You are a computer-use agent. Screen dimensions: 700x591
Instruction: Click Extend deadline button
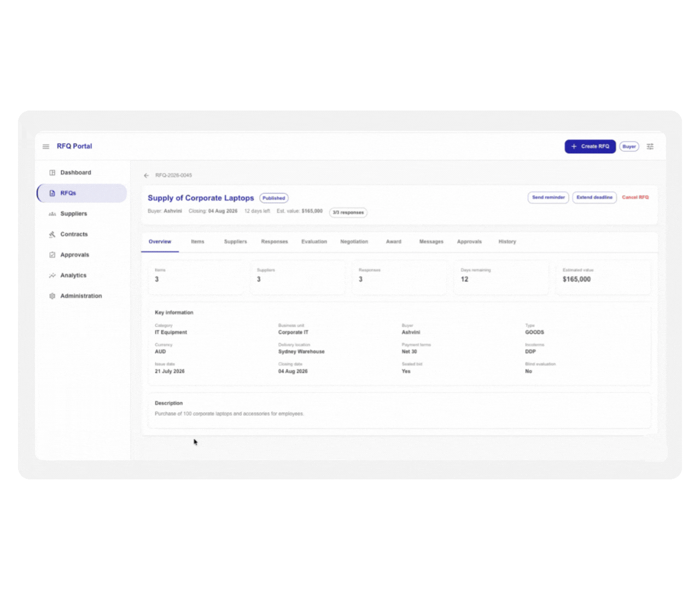pos(594,198)
